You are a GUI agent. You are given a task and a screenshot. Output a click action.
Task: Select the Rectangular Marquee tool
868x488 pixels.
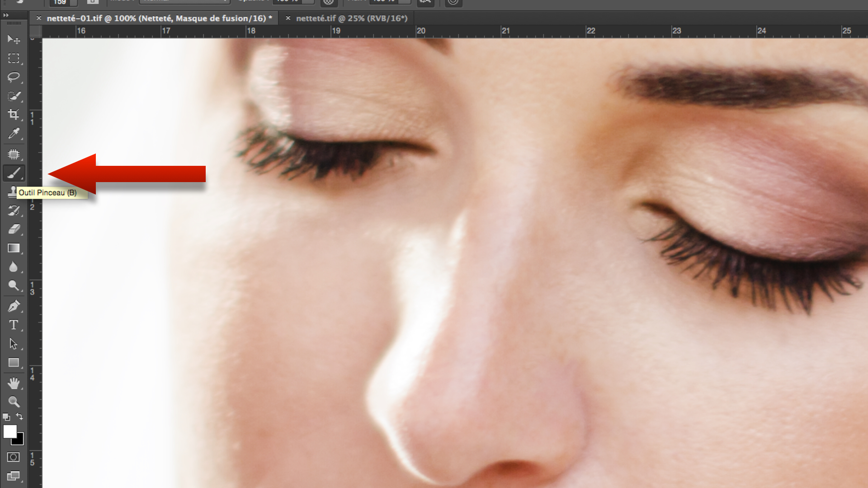14,59
